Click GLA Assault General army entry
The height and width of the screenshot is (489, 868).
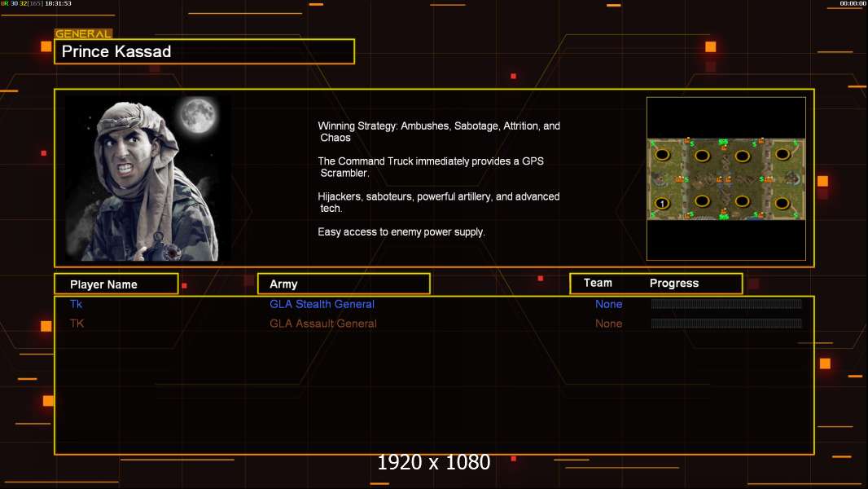[322, 324]
